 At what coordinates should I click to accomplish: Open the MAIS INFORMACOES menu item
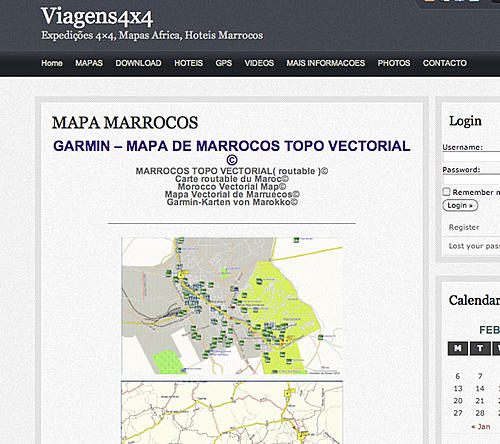(325, 63)
